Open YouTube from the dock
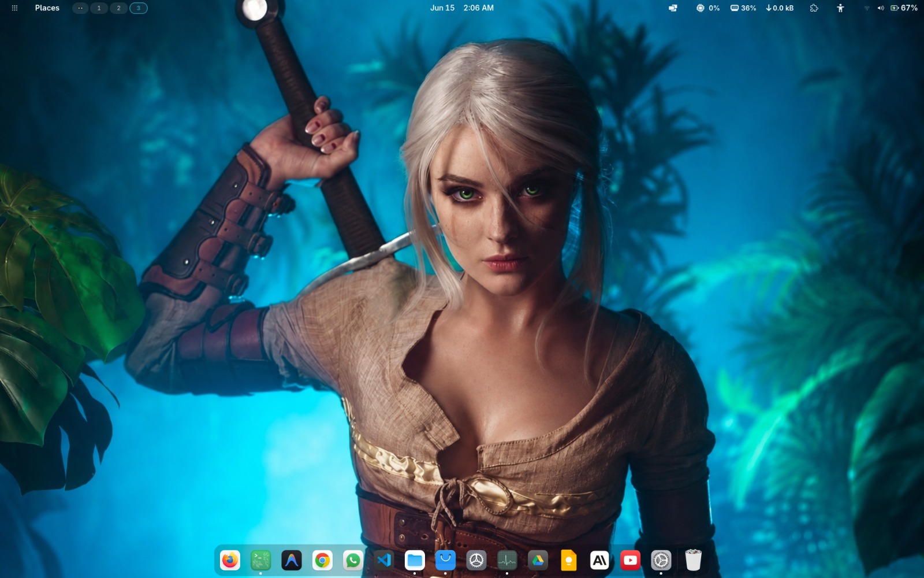This screenshot has width=924, height=578. (x=630, y=560)
